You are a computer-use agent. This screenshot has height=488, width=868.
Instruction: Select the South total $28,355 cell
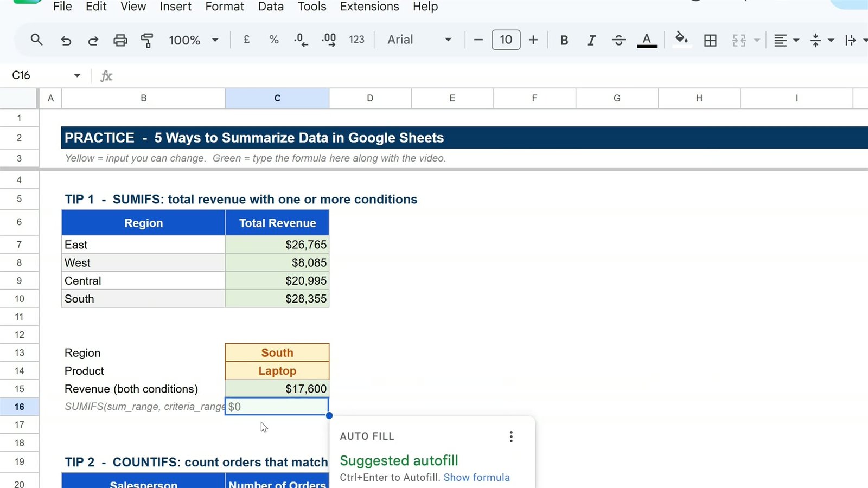(x=277, y=298)
